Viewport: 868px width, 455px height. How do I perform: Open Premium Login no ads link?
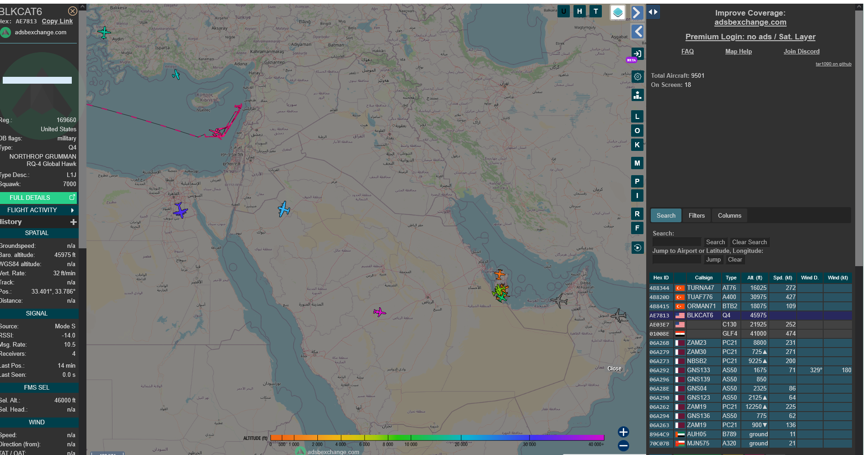[750, 37]
